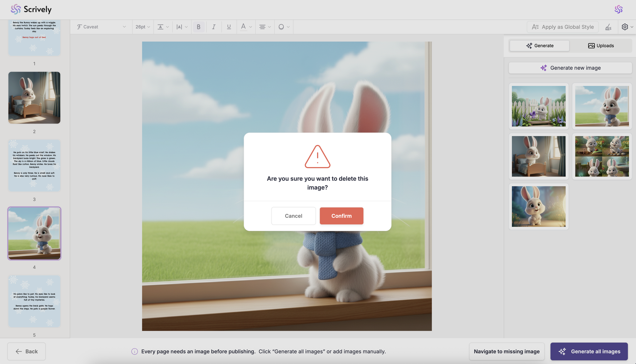Switch to the Generate tab

point(540,46)
